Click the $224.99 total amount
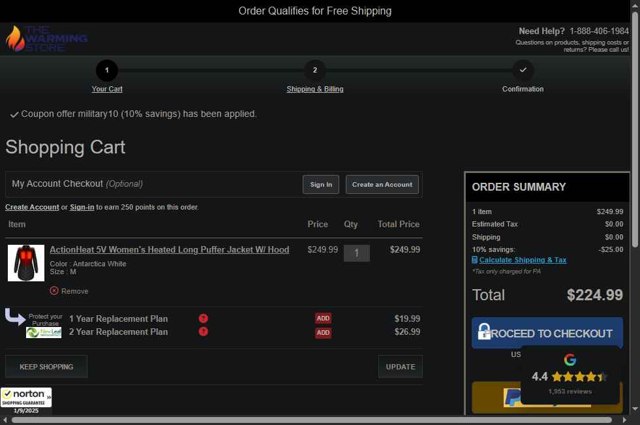 pyautogui.click(x=595, y=295)
